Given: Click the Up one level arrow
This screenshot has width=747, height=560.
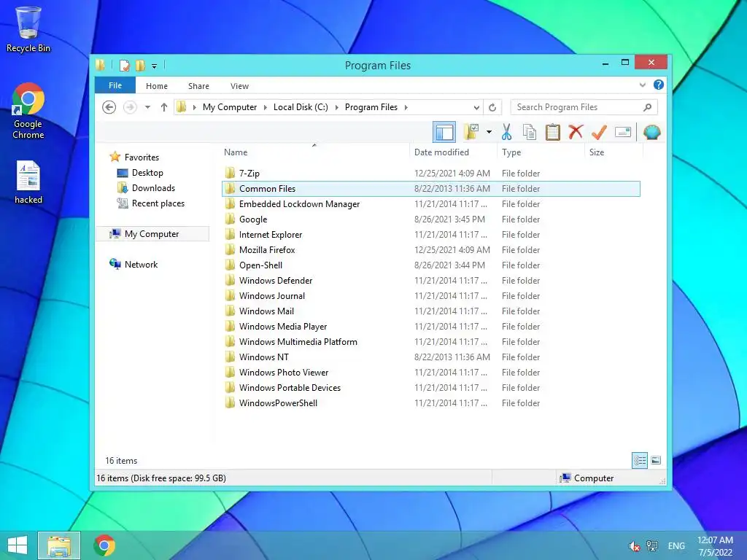Looking at the screenshot, I should tap(164, 107).
